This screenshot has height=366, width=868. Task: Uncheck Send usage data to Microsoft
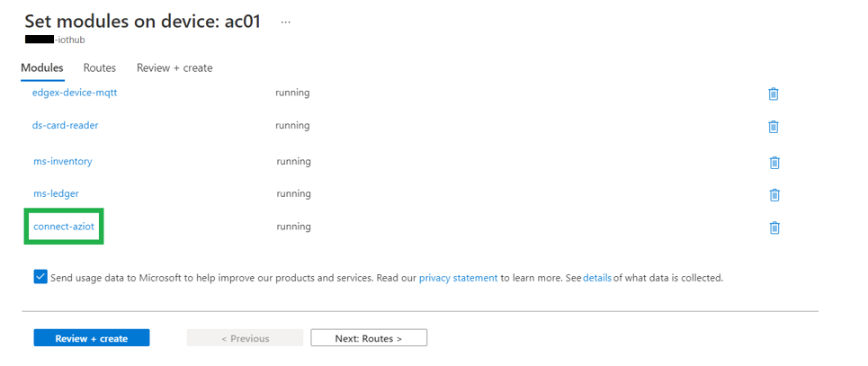[x=40, y=277]
